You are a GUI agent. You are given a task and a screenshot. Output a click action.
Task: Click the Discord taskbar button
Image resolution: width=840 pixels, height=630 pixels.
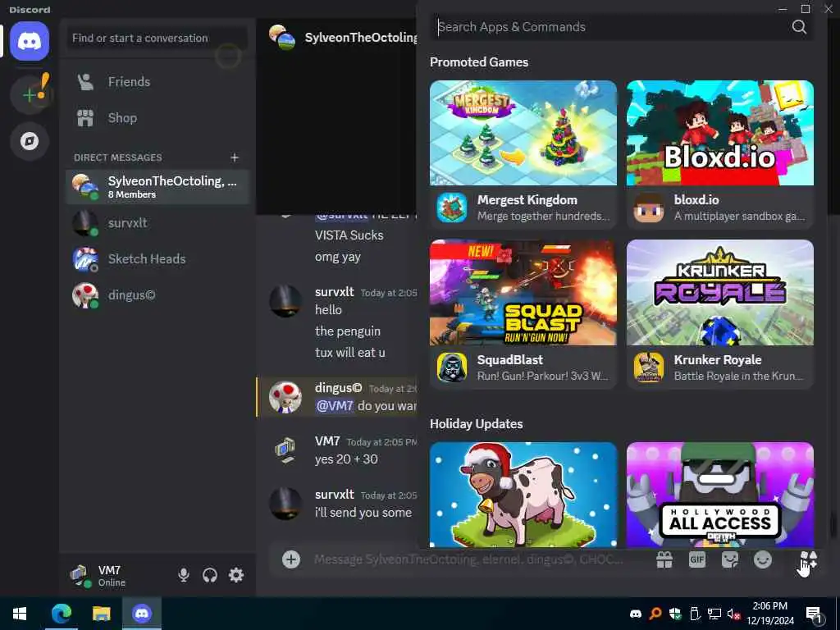point(142,614)
